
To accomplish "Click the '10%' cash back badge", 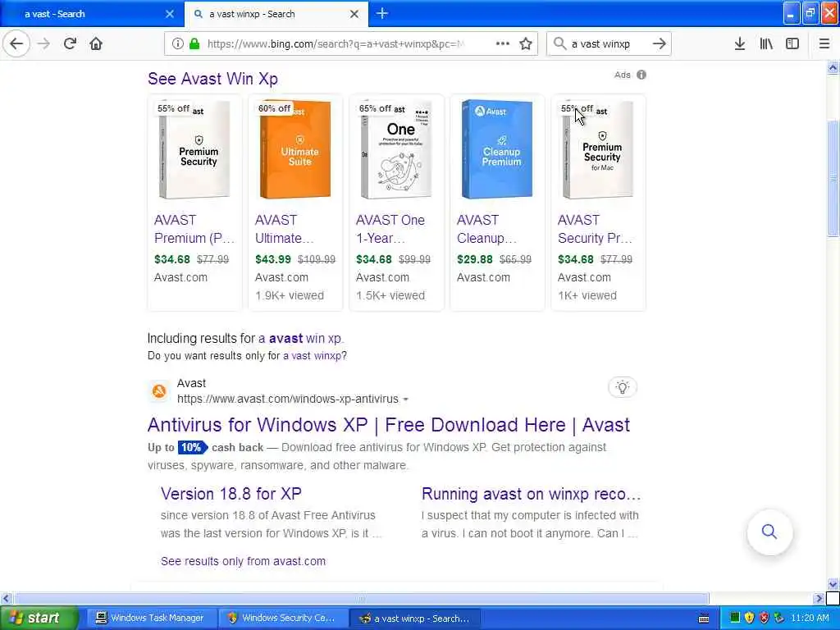I will tap(192, 447).
